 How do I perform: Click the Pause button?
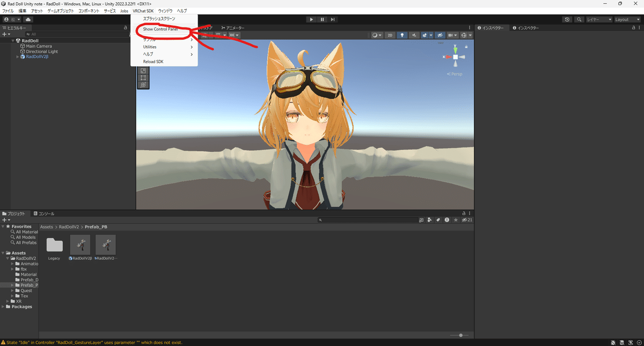[323, 19]
